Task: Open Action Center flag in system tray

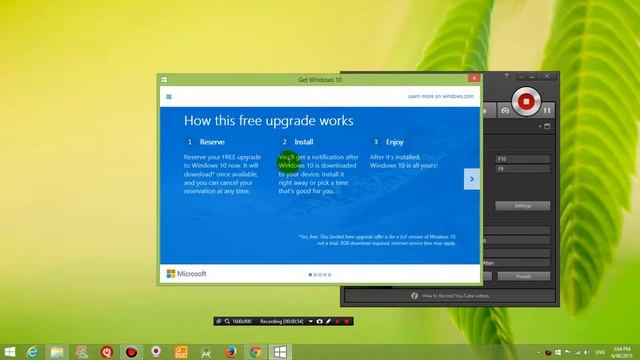Action: point(568,352)
